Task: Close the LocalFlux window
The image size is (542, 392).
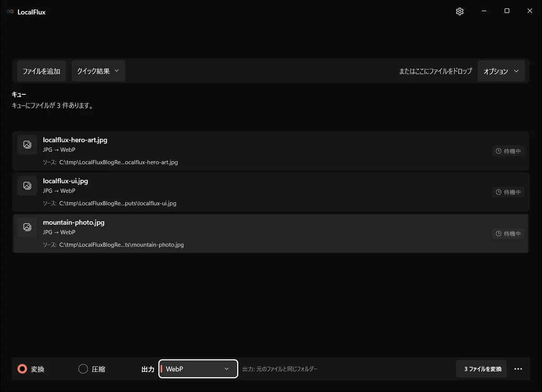Action: coord(530,11)
